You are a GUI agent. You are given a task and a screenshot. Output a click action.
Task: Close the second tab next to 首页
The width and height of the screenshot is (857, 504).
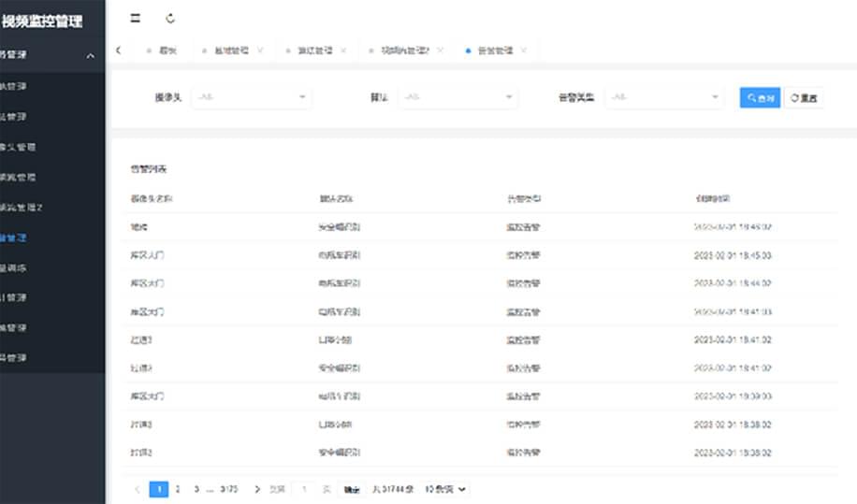point(260,50)
